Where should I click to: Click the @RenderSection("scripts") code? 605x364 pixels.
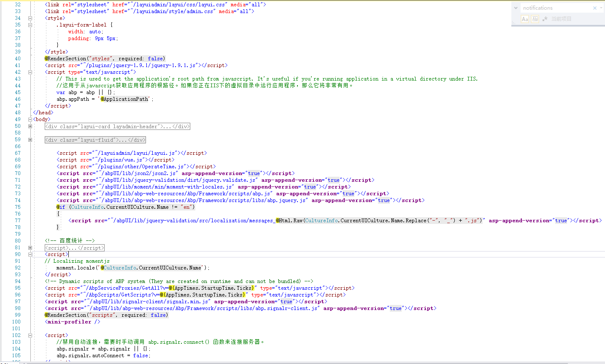[106, 315]
